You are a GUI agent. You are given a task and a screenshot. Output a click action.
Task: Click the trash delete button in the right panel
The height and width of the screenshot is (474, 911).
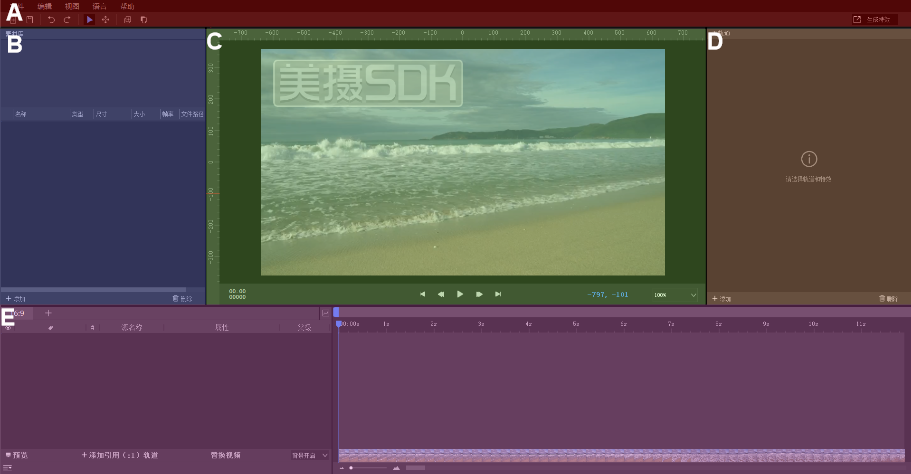click(x=888, y=299)
